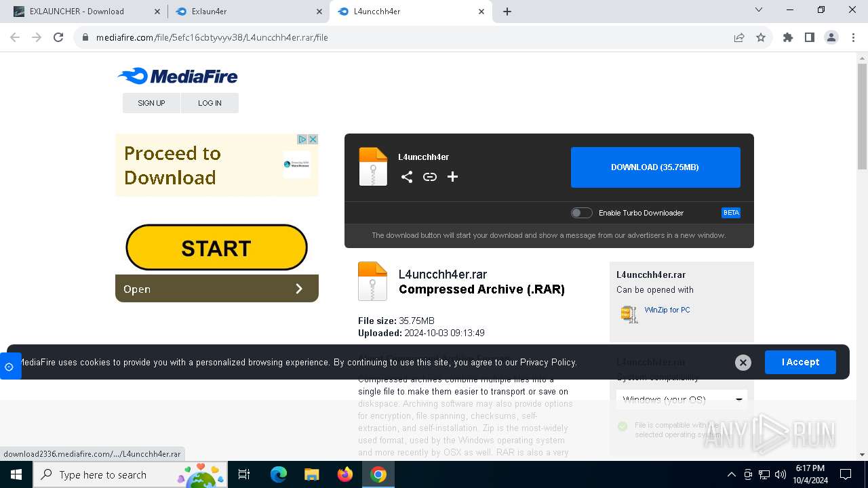Open the Windows (your OS) dropdown
This screenshot has height=488, width=868.
(x=682, y=399)
